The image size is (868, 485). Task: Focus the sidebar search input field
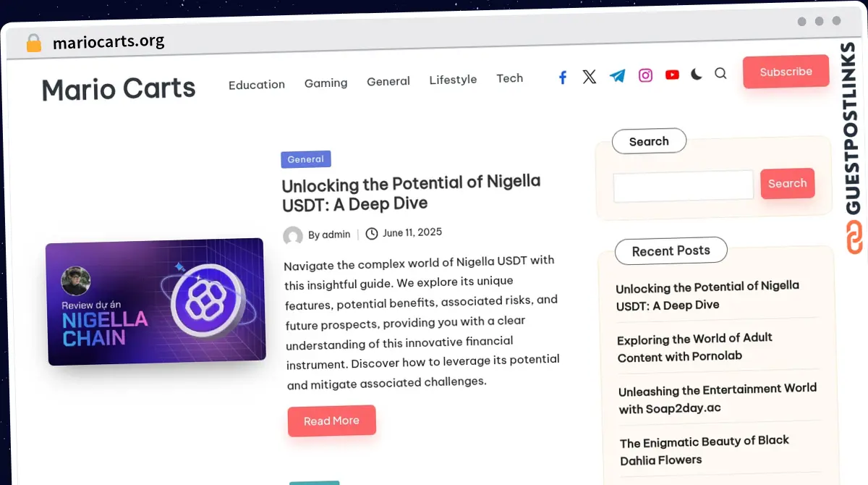pyautogui.click(x=684, y=186)
